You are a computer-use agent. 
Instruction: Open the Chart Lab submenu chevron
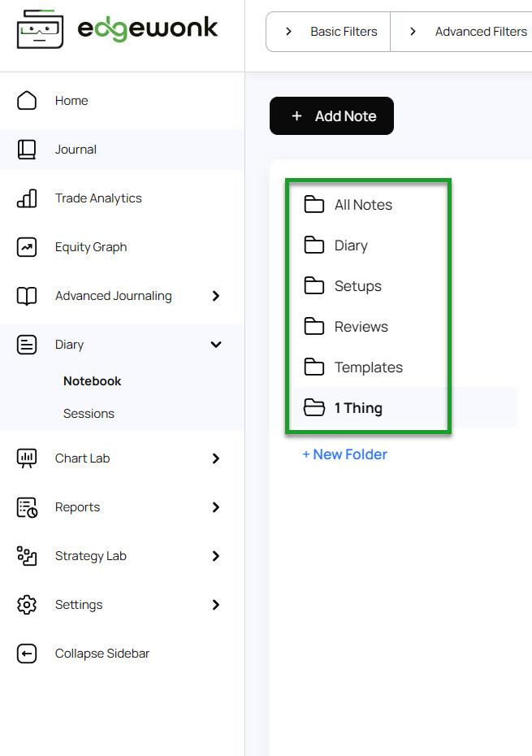(x=216, y=458)
